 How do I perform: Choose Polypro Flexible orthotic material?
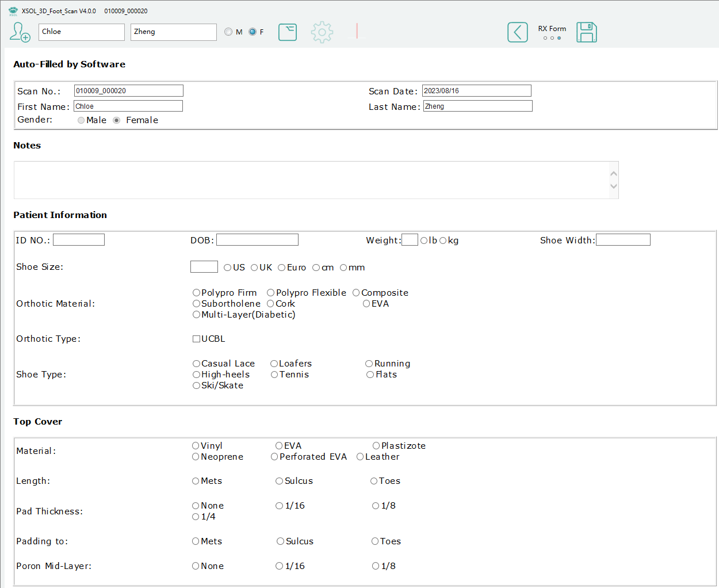pos(271,293)
